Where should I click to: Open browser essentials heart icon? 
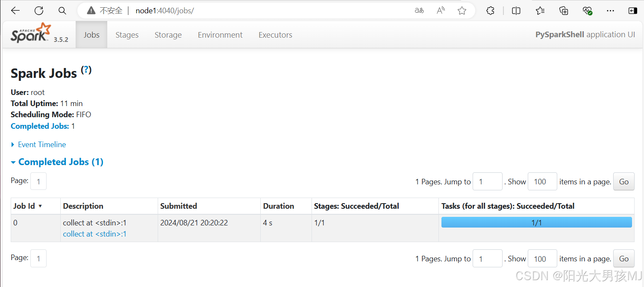pyautogui.click(x=587, y=11)
